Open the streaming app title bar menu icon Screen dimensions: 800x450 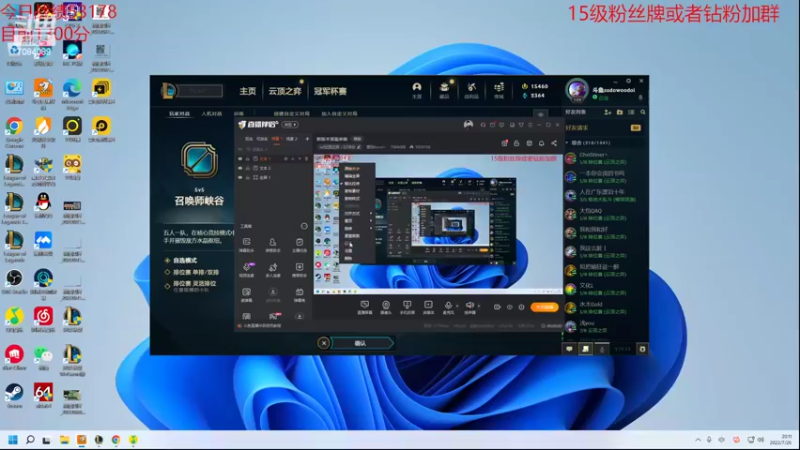coord(530,124)
